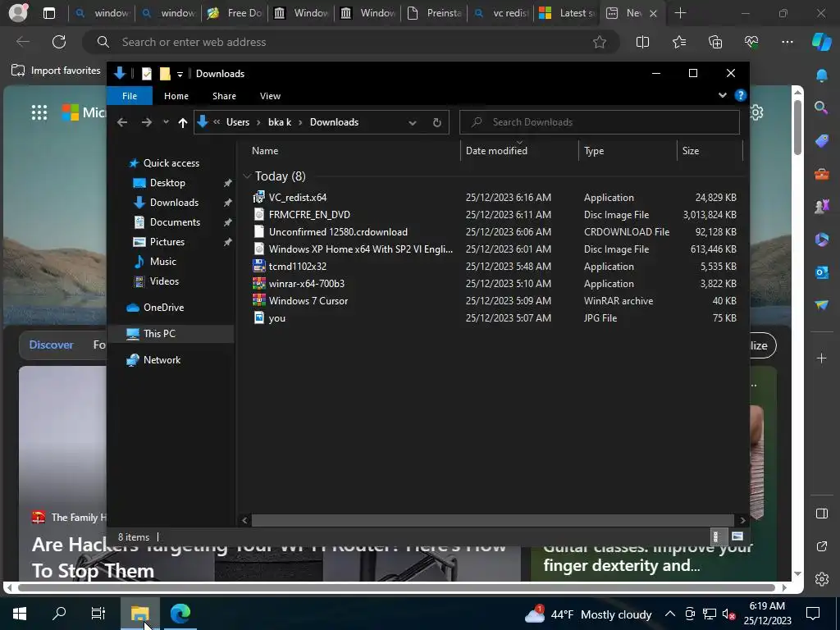Open address bar history dropdown in Explorer

(412, 123)
